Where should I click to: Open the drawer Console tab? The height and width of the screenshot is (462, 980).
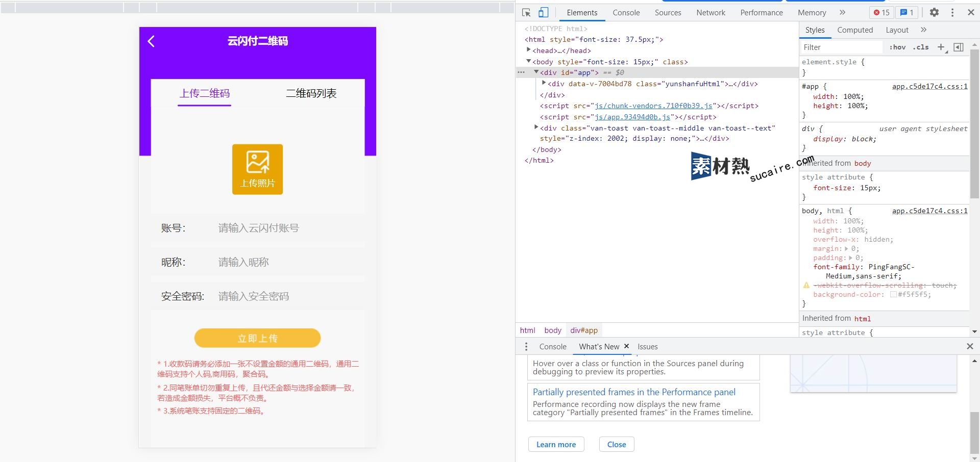(x=553, y=347)
